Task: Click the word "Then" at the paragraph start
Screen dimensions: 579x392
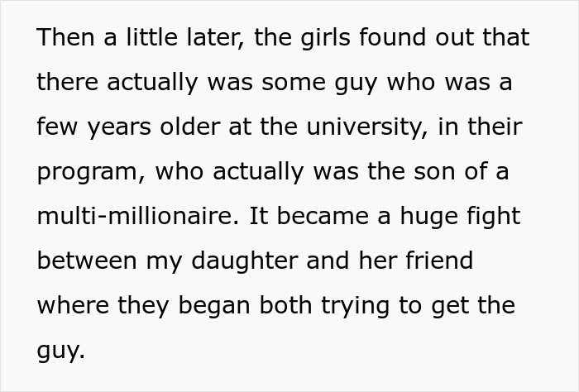Action: click(66, 38)
